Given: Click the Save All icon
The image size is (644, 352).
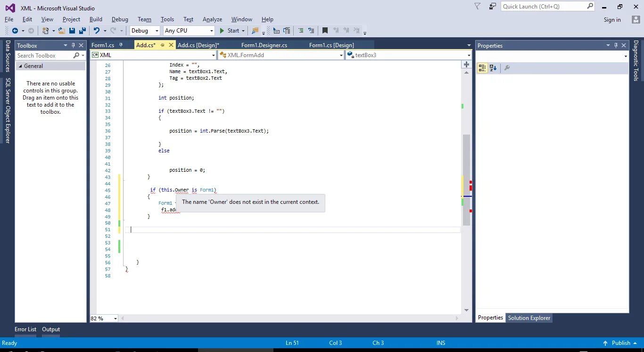Looking at the screenshot, I should tap(83, 31).
